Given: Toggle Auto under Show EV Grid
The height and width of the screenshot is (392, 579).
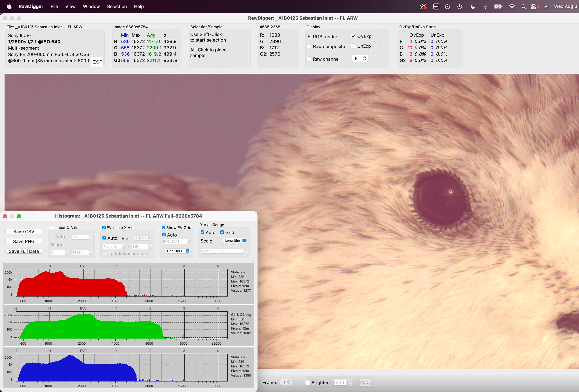Looking at the screenshot, I should (164, 235).
